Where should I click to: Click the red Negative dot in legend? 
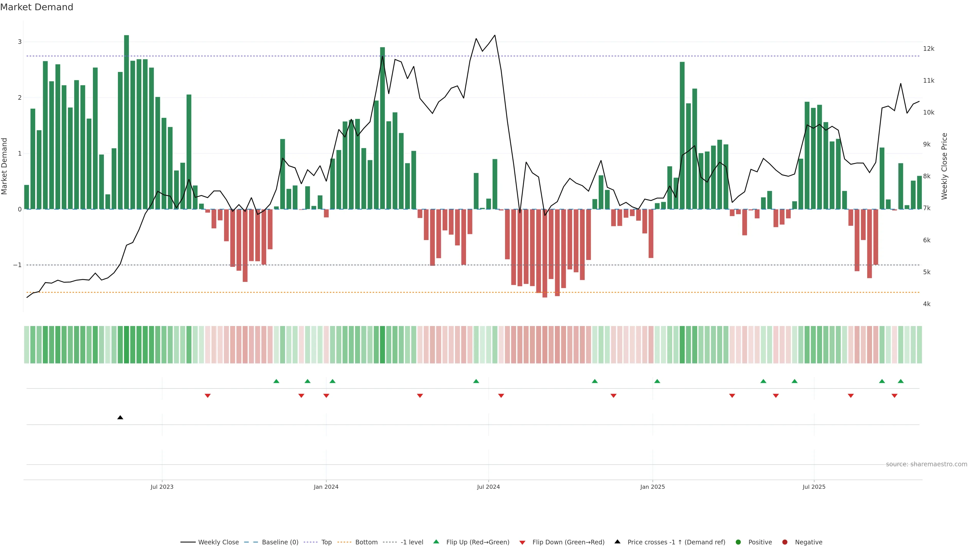[785, 542]
